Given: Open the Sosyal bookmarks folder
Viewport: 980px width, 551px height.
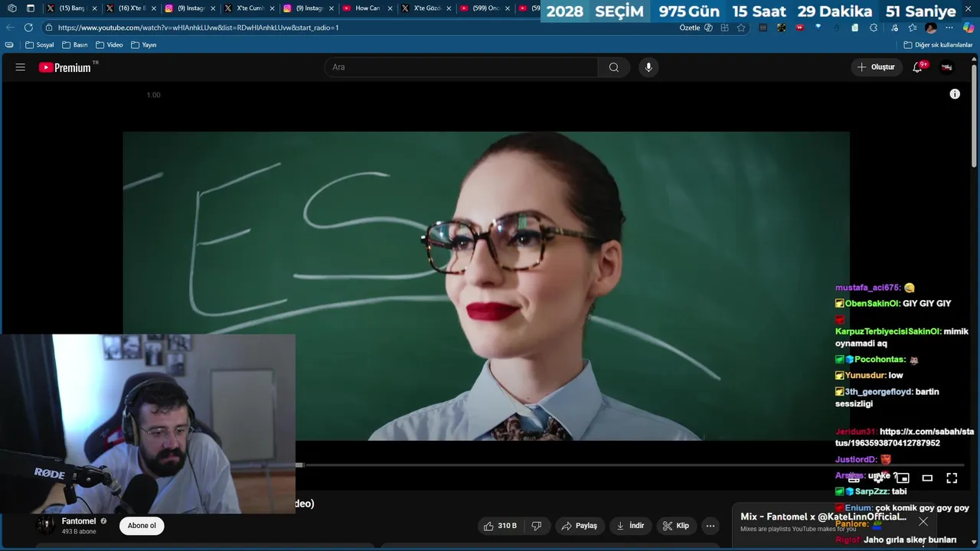Looking at the screenshot, I should coord(40,45).
